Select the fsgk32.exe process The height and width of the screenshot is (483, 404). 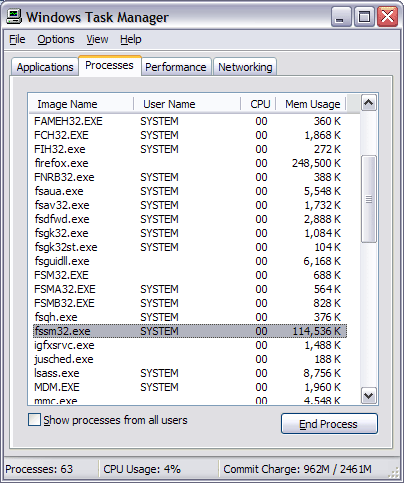coord(190,233)
